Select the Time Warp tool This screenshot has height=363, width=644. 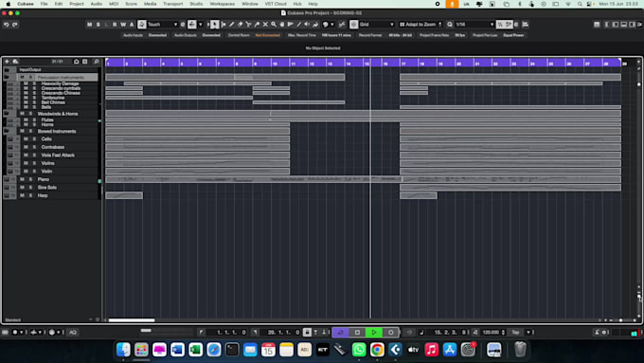coord(291,25)
